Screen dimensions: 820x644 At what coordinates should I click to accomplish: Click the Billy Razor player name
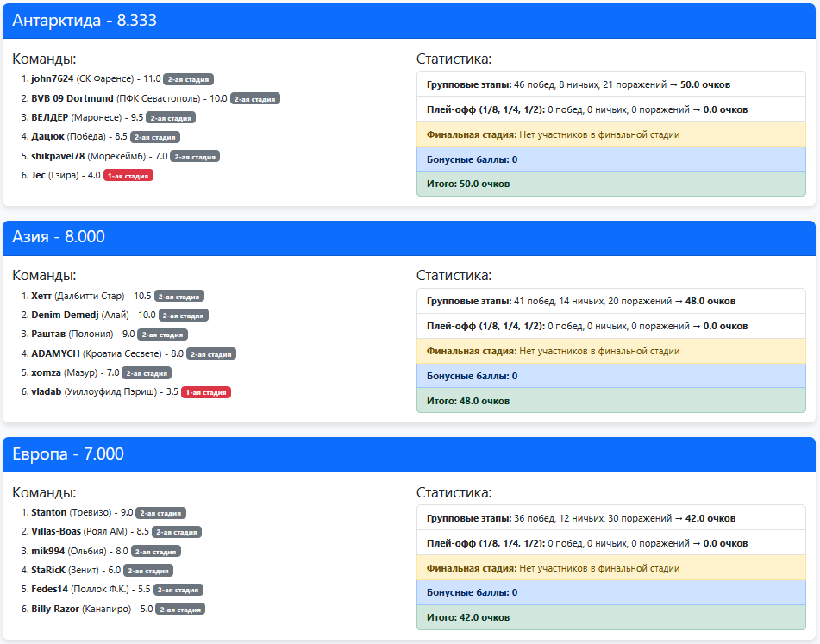[x=55, y=609]
